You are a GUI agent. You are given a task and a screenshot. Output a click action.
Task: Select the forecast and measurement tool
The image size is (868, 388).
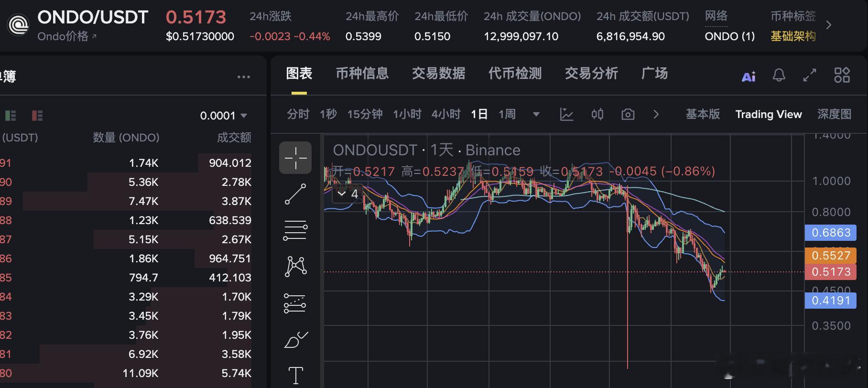coord(295,303)
